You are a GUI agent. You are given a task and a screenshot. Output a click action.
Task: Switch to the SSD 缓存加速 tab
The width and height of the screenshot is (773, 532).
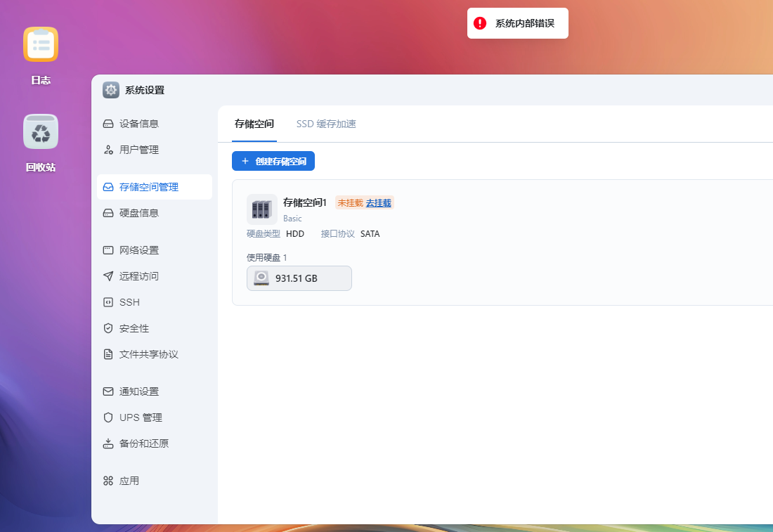(x=326, y=124)
